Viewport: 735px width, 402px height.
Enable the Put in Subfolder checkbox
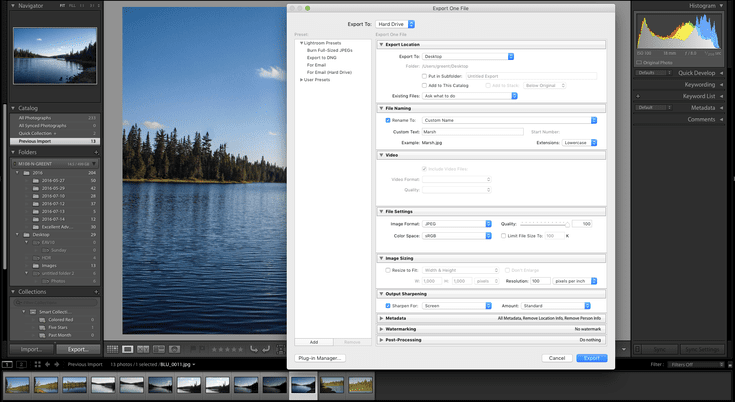pos(424,75)
